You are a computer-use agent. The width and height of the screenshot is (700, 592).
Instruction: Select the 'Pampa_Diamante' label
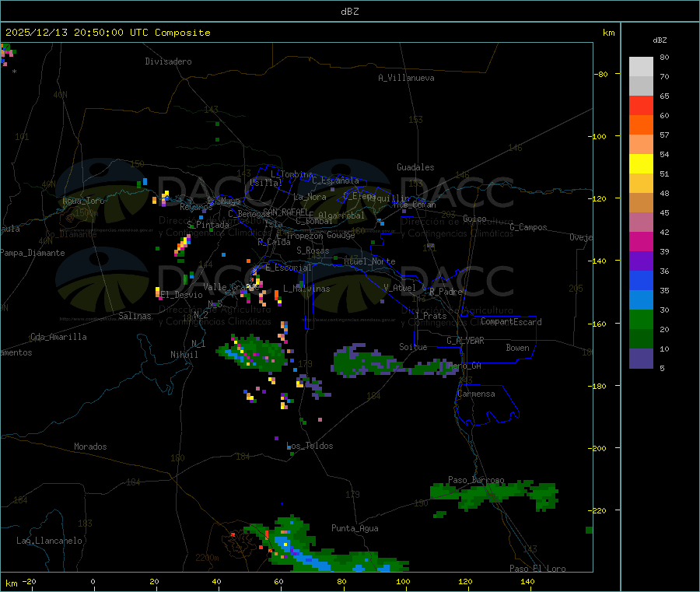coord(33,253)
